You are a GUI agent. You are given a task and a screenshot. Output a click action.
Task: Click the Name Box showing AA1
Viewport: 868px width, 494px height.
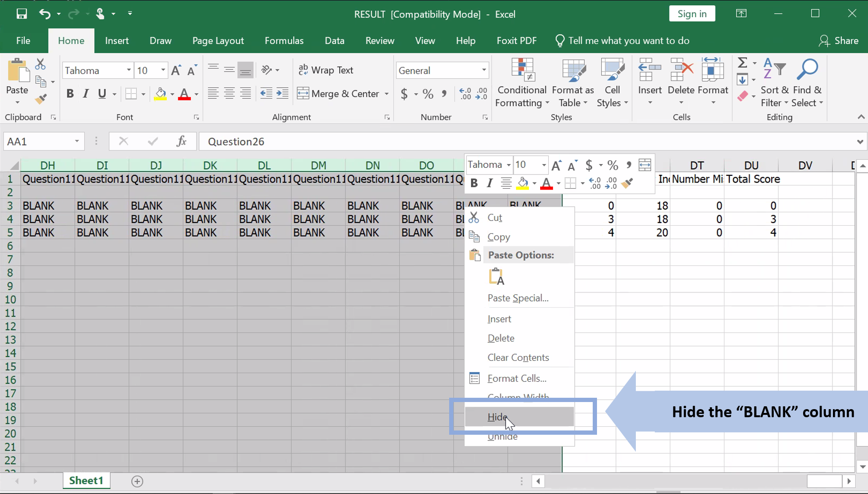pyautogui.click(x=38, y=141)
